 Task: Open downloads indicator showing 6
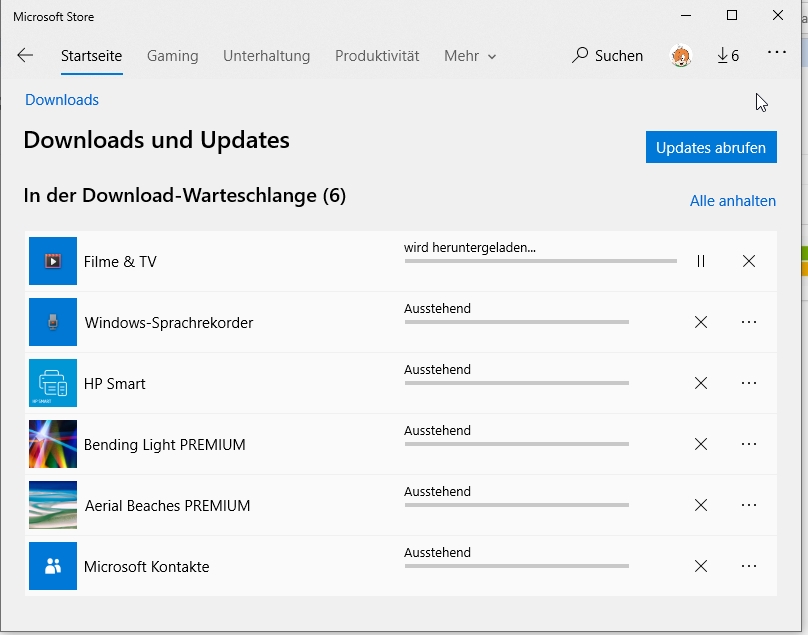728,55
